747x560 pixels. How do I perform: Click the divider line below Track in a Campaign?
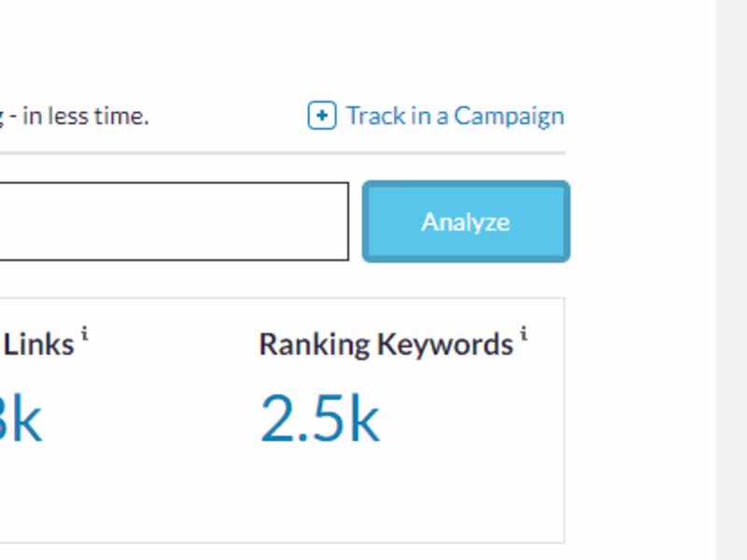tap(280, 152)
